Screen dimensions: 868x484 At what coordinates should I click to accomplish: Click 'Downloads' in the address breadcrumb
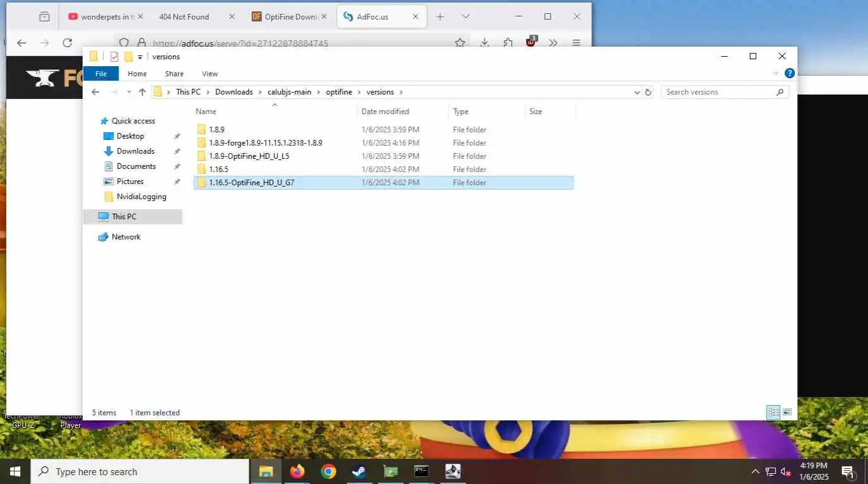(x=234, y=92)
